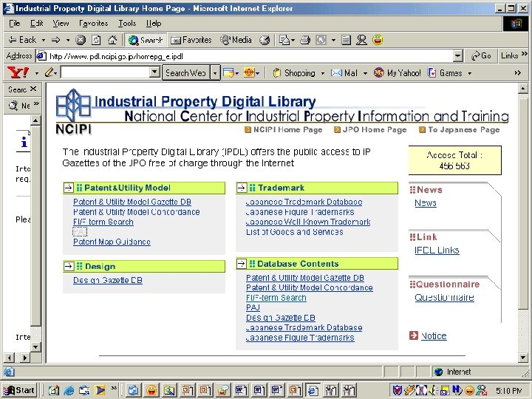
Task: Expand the Yahoo! logo menu arrow
Action: [37, 73]
